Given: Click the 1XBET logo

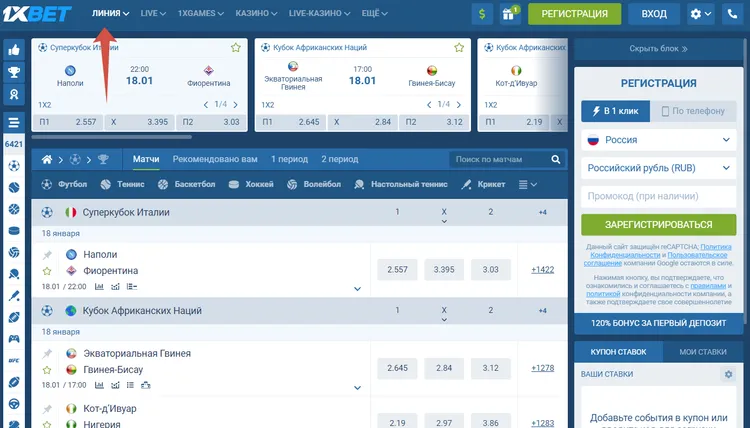Looking at the screenshot, I should point(37,14).
